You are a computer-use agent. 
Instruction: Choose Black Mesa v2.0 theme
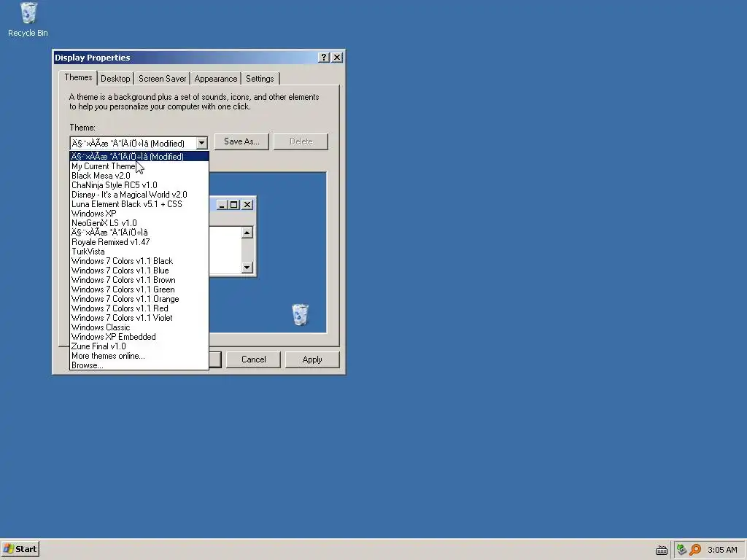139,176
